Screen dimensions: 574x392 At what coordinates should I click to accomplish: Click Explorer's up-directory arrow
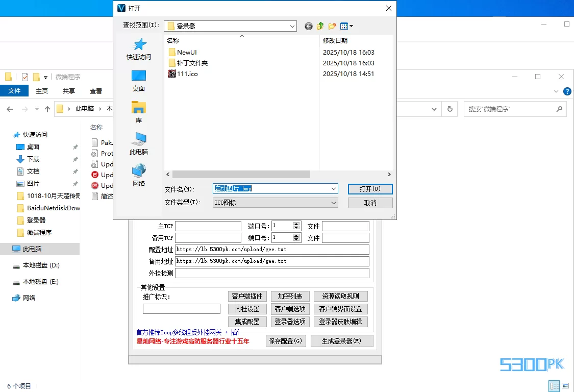(47, 109)
